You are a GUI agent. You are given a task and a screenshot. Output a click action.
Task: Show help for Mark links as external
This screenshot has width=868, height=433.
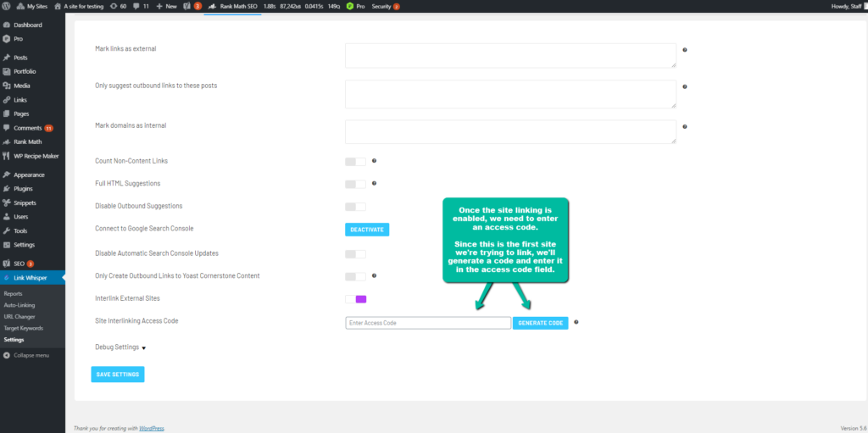[685, 50]
